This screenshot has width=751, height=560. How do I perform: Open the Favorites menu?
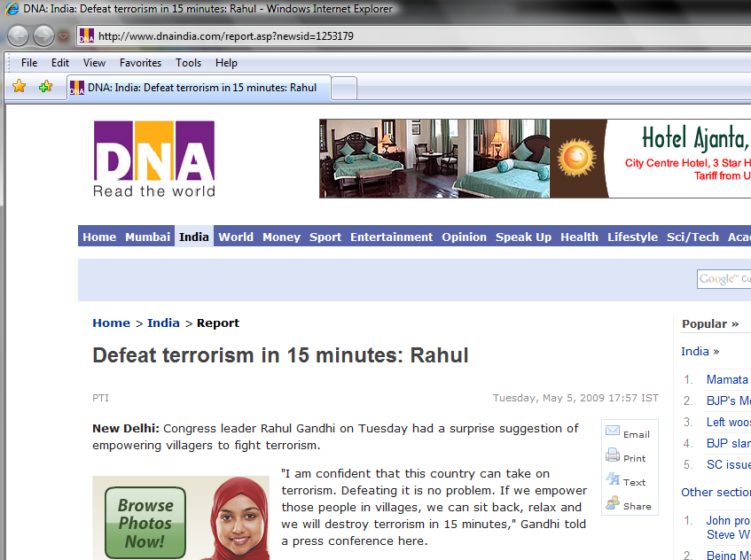click(140, 63)
